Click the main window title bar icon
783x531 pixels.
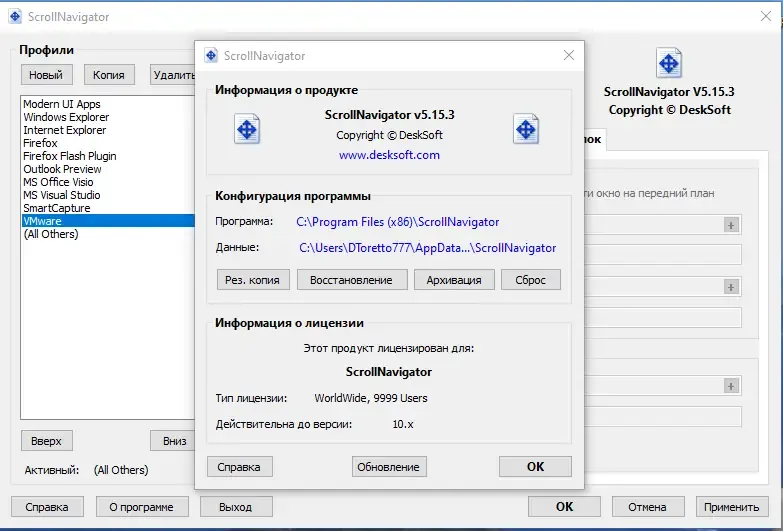point(15,16)
